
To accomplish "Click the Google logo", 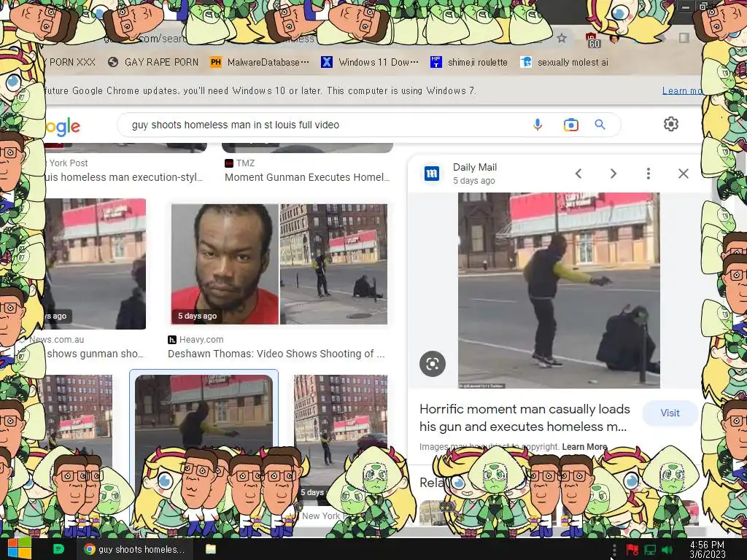I will coord(63,127).
